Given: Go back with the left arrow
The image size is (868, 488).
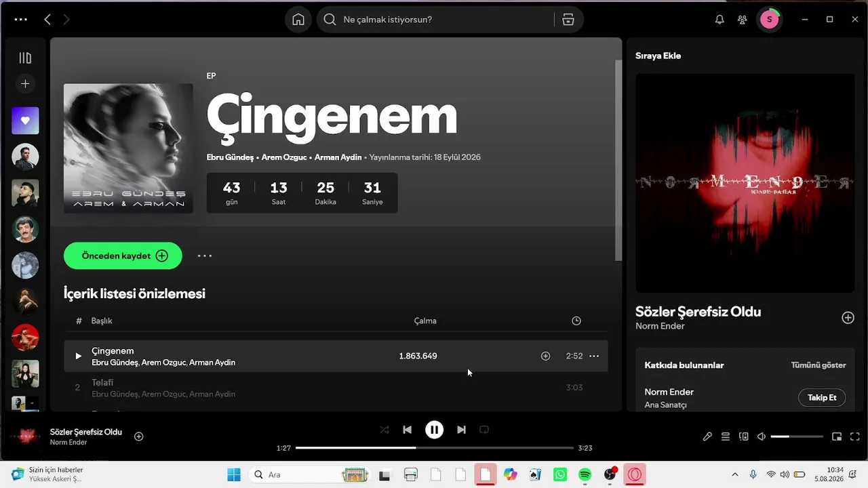Looking at the screenshot, I should click(x=47, y=20).
